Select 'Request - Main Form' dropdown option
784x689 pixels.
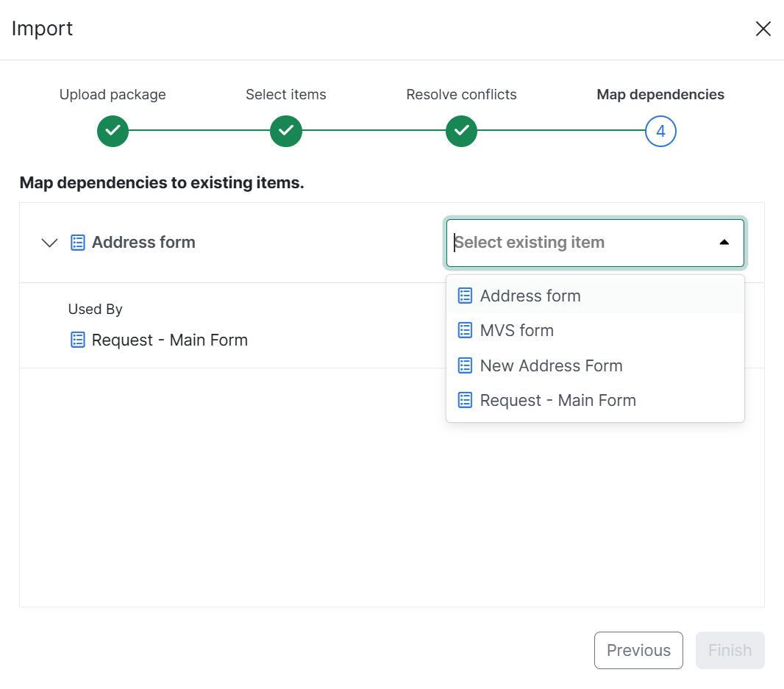[x=557, y=400]
